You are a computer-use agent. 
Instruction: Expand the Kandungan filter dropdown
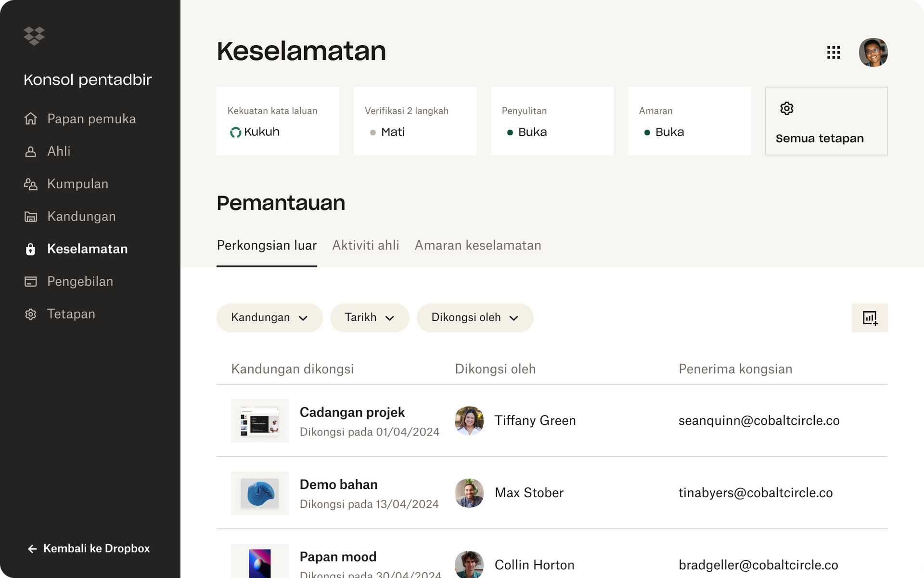pyautogui.click(x=269, y=317)
